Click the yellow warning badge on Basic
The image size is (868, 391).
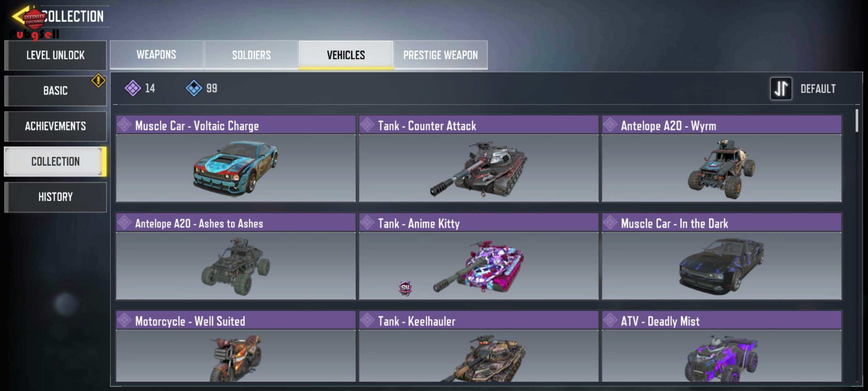(x=98, y=80)
